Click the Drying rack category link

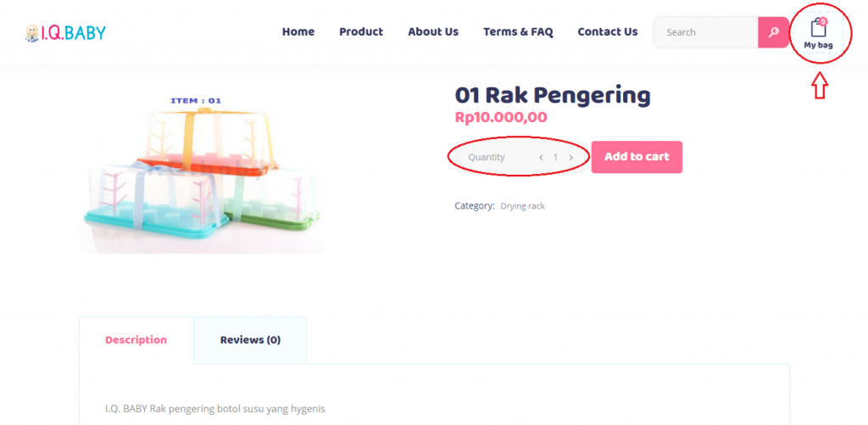point(522,206)
